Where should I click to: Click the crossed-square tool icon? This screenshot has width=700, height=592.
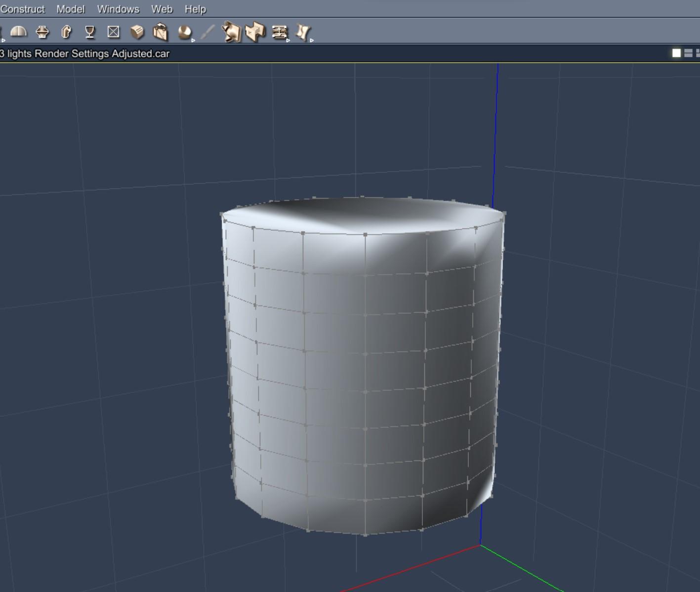tap(114, 32)
